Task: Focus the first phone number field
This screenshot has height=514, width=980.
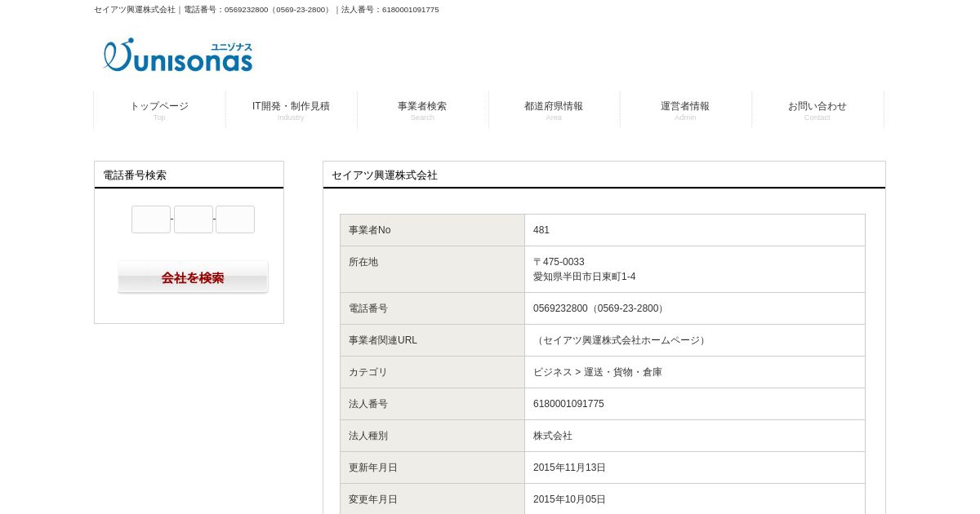Action: pos(151,219)
